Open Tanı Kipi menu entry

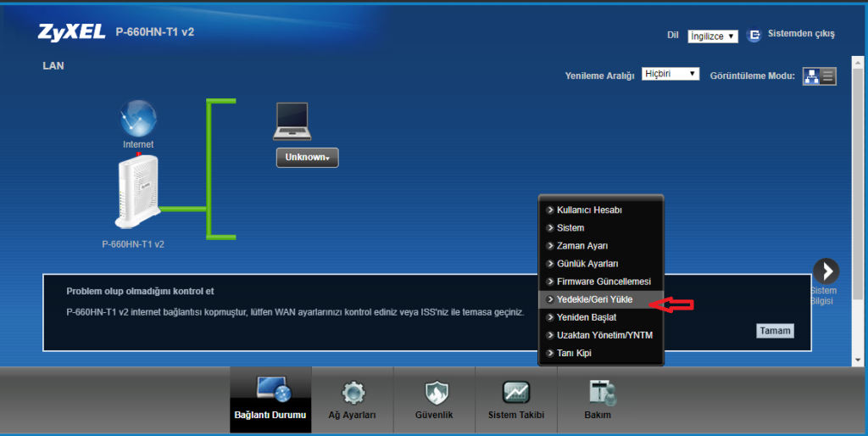[601, 353]
